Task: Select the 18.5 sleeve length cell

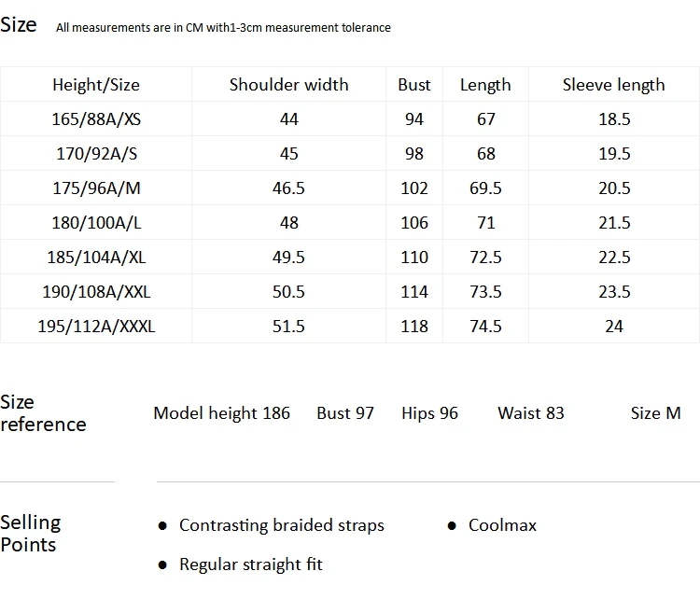Action: [614, 119]
